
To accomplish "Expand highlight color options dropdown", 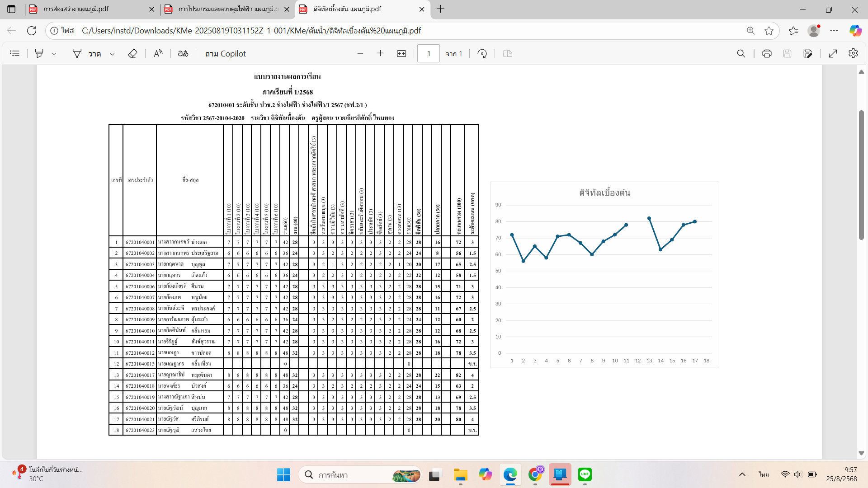I will [x=54, y=54].
